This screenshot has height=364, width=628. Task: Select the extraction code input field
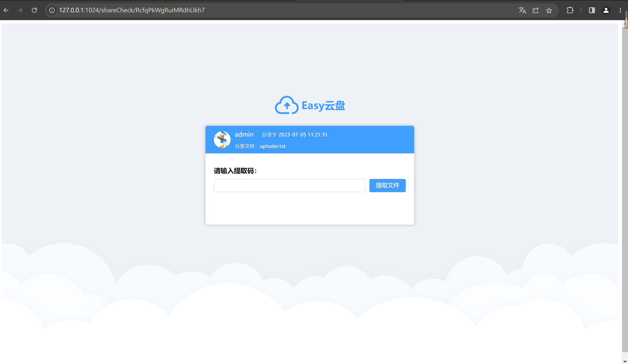(x=289, y=185)
